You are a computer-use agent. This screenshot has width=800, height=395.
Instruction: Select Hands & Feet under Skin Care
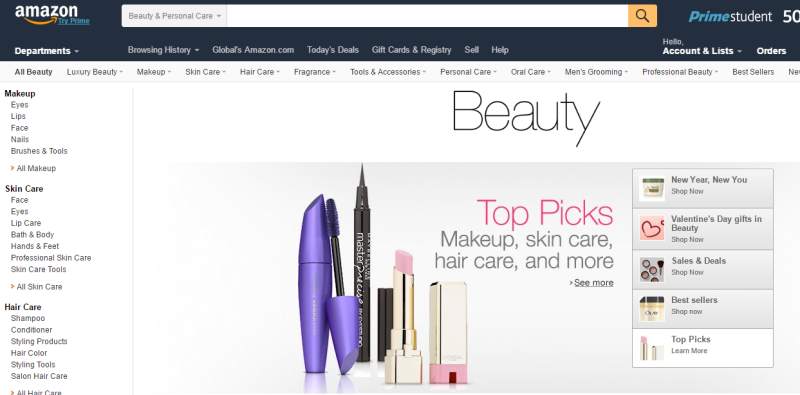[35, 246]
